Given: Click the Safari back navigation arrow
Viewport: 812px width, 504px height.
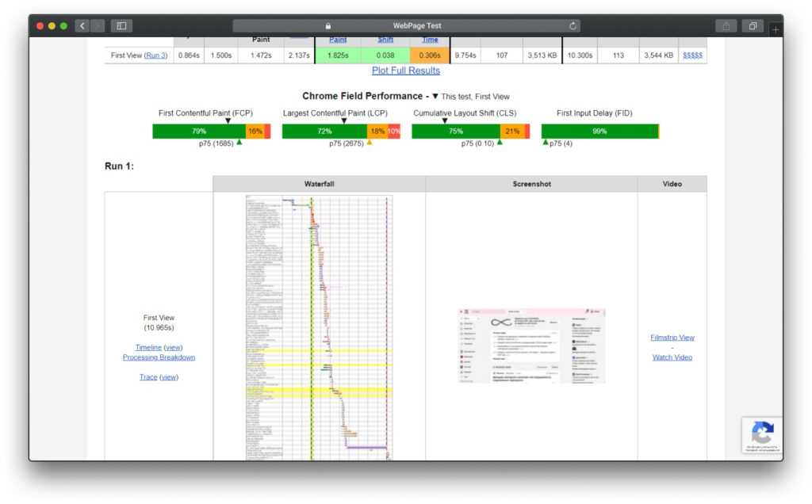Looking at the screenshot, I should [x=82, y=26].
